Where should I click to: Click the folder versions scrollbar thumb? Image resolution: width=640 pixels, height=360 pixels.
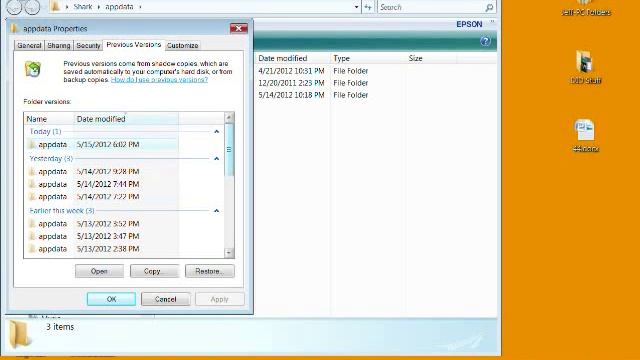(x=229, y=149)
